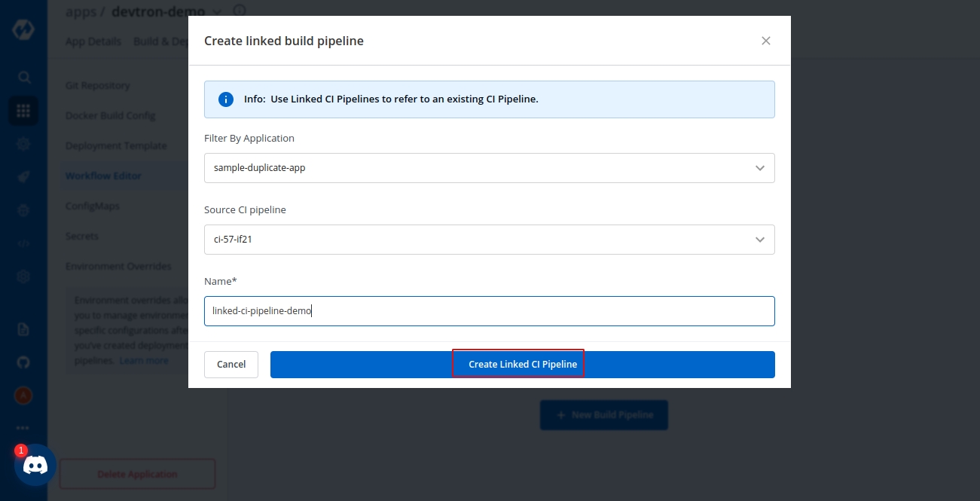Open search from the sidebar
Viewport: 980px width, 501px height.
[x=23, y=78]
